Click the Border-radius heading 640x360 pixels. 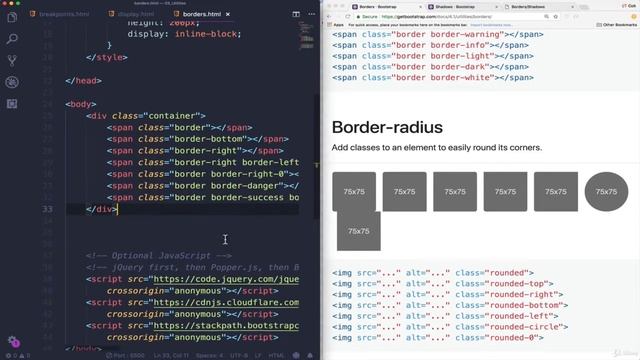387,127
